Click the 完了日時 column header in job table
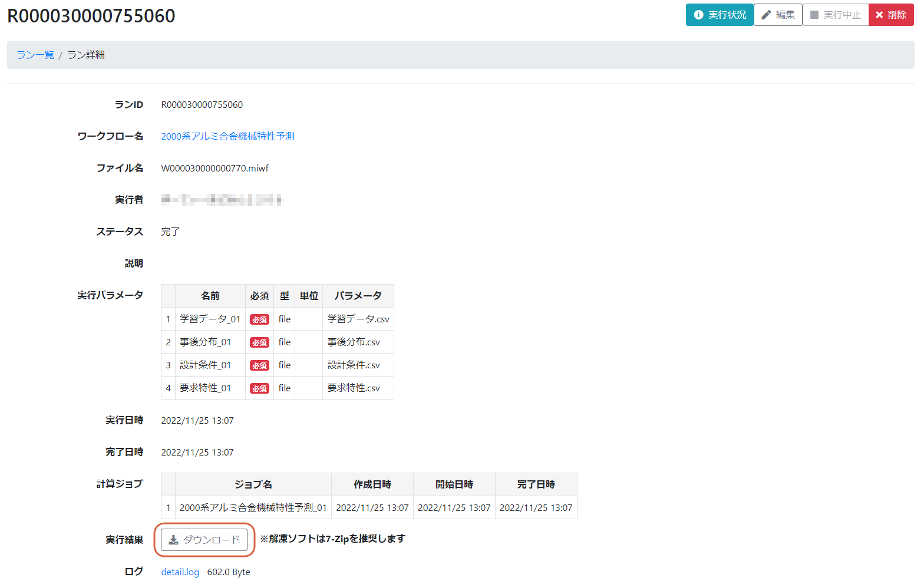924x584 pixels. (x=536, y=484)
